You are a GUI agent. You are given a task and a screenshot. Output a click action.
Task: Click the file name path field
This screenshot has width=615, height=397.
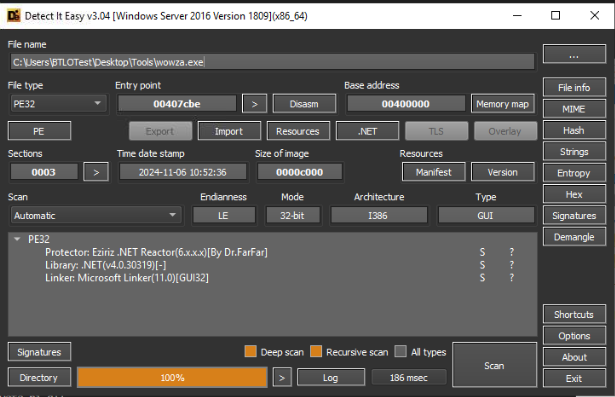272,62
